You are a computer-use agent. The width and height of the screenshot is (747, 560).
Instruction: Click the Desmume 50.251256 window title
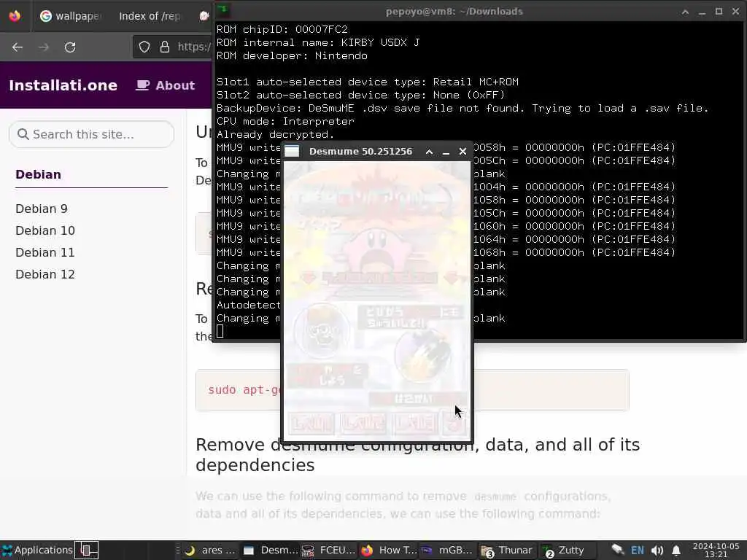click(360, 152)
